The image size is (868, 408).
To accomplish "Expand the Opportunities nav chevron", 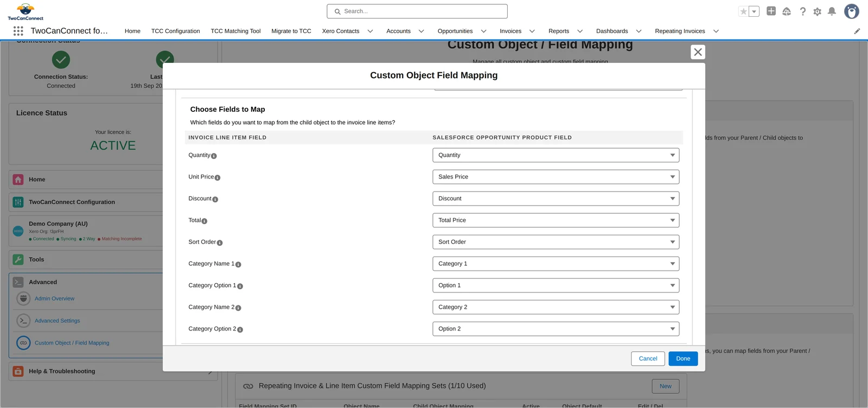I will click(484, 31).
